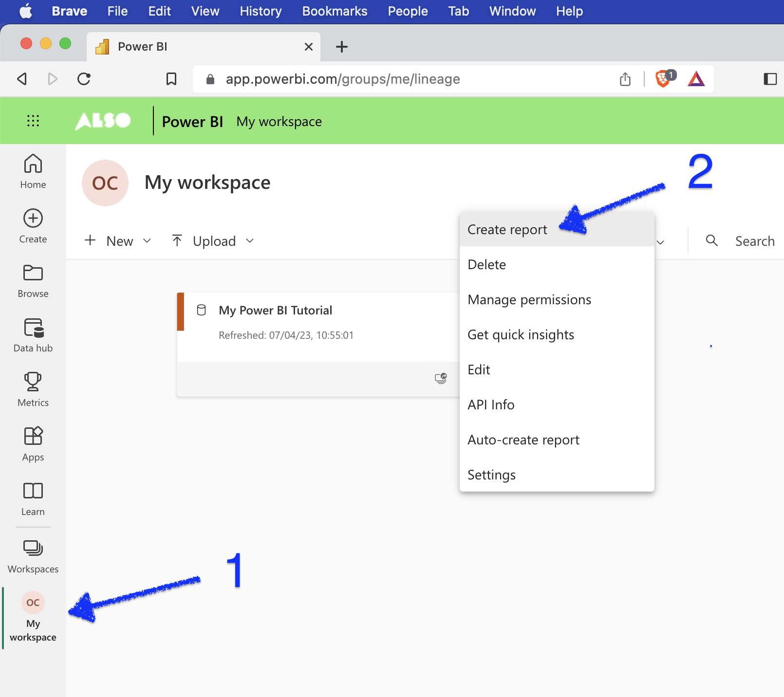
Task: Open the app launcher grid
Action: pyautogui.click(x=33, y=121)
